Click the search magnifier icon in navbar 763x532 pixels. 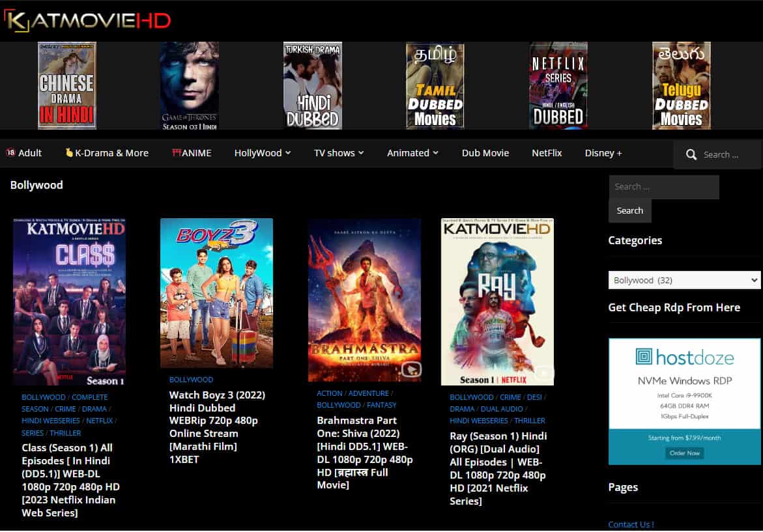coord(691,155)
